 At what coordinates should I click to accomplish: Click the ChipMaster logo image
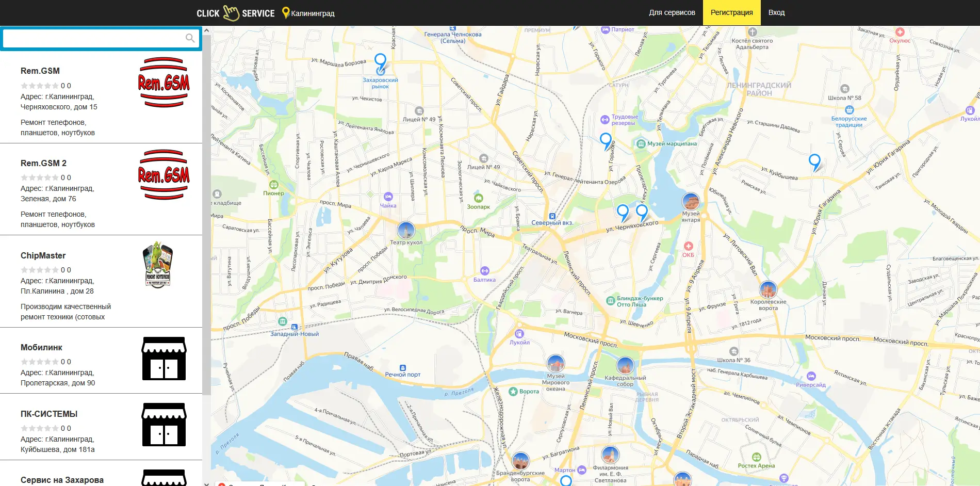coord(158,264)
